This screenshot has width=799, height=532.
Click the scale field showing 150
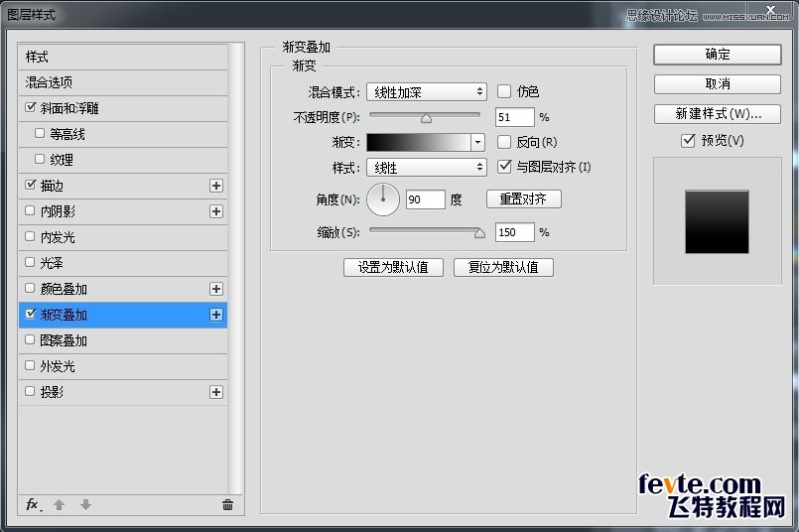tap(515, 232)
